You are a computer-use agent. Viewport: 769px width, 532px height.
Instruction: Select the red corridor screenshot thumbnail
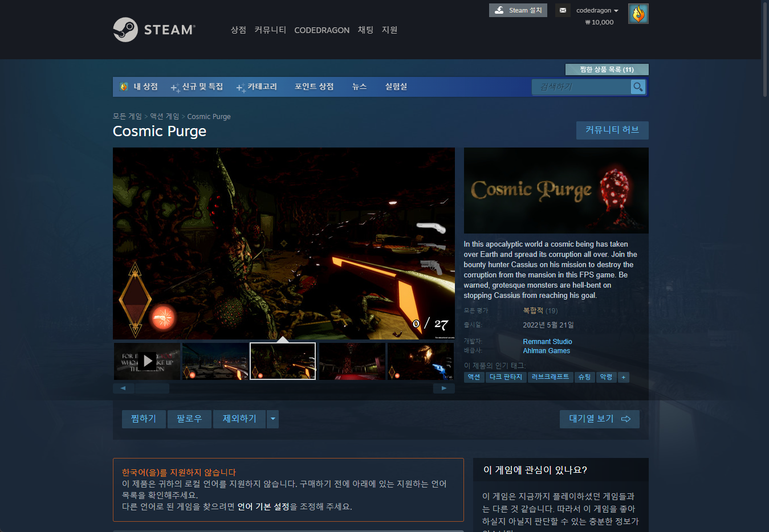pyautogui.click(x=352, y=361)
